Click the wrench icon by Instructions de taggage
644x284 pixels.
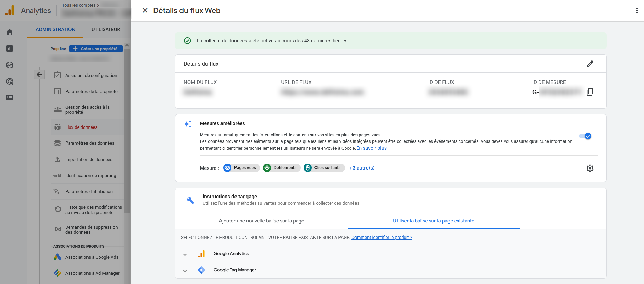pos(190,200)
